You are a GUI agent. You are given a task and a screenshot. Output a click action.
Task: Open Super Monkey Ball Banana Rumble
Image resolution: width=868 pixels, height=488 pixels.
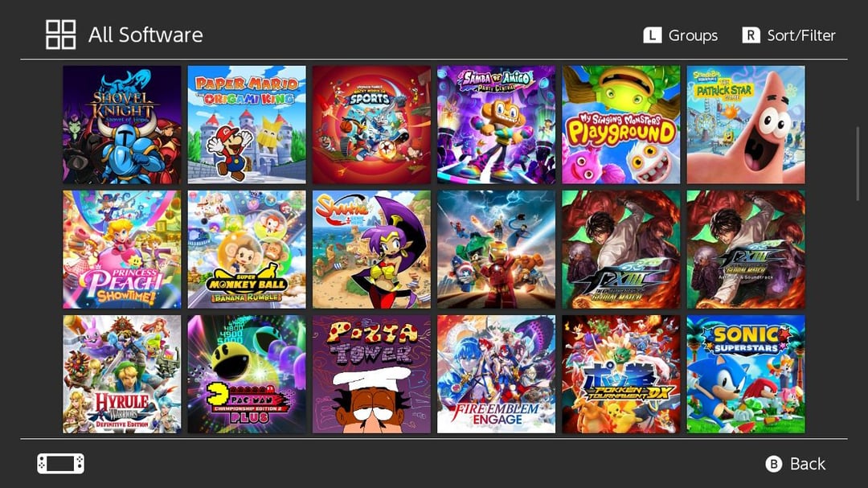pos(247,250)
